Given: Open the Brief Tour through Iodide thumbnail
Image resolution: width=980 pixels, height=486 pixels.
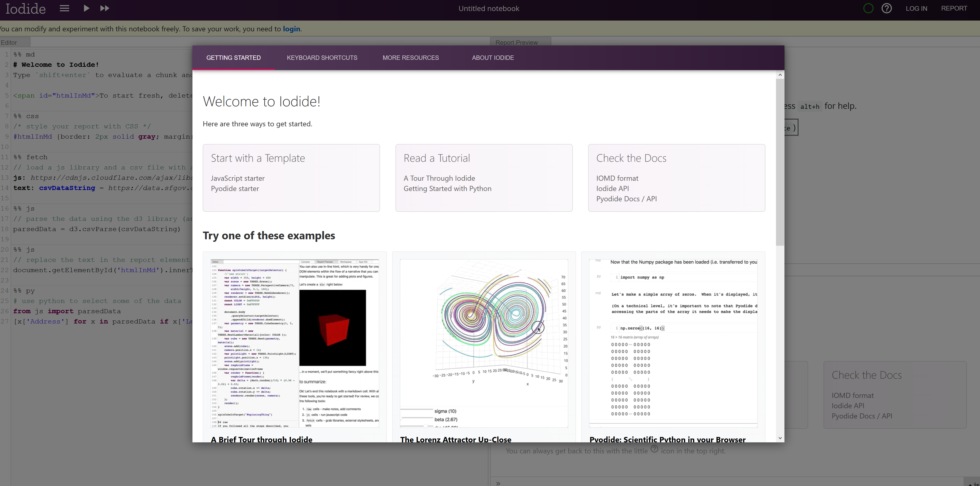Looking at the screenshot, I should [x=295, y=343].
